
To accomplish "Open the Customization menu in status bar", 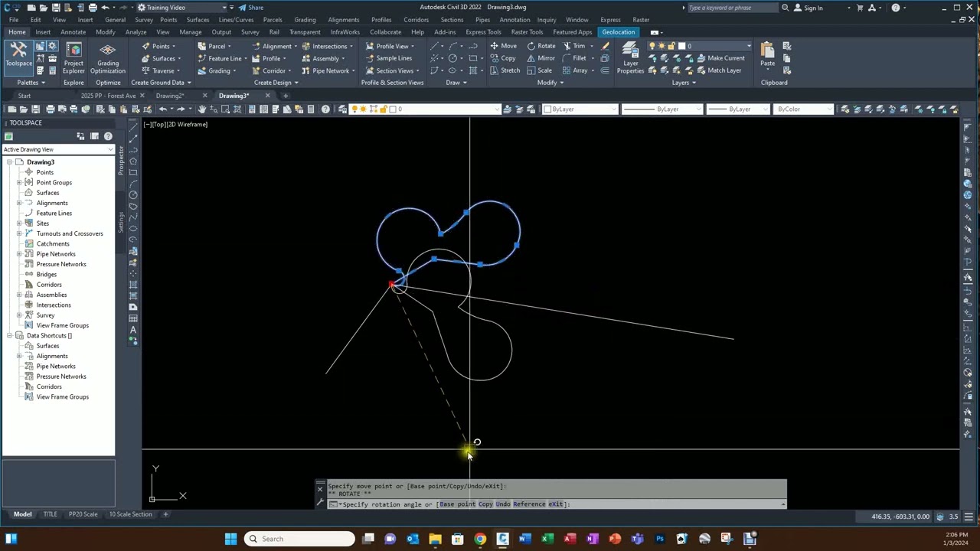I will 969,517.
